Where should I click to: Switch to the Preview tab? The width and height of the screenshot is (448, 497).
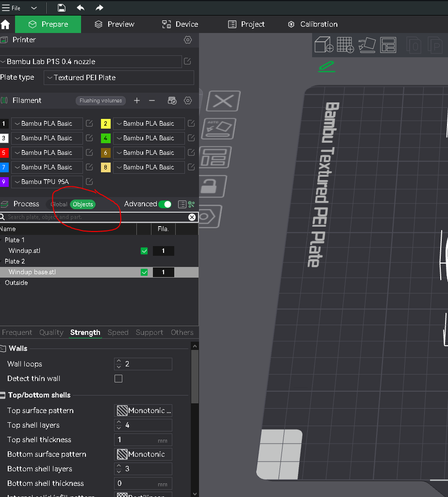coord(115,24)
